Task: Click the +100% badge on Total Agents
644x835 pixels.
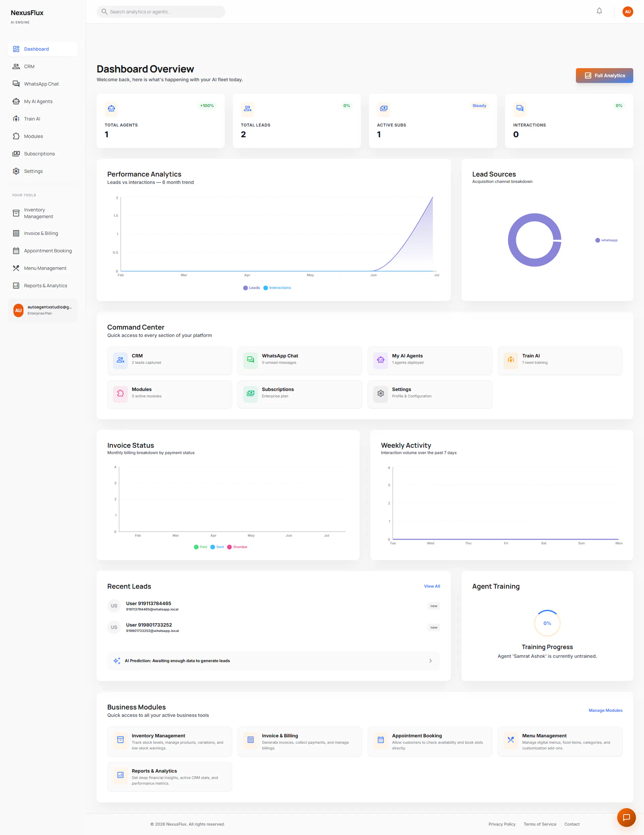Action: (207, 106)
